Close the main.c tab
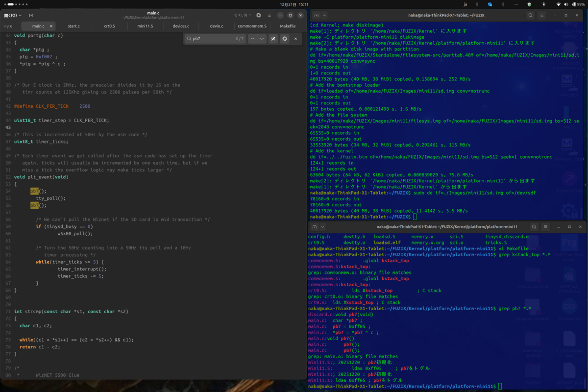 [51, 26]
